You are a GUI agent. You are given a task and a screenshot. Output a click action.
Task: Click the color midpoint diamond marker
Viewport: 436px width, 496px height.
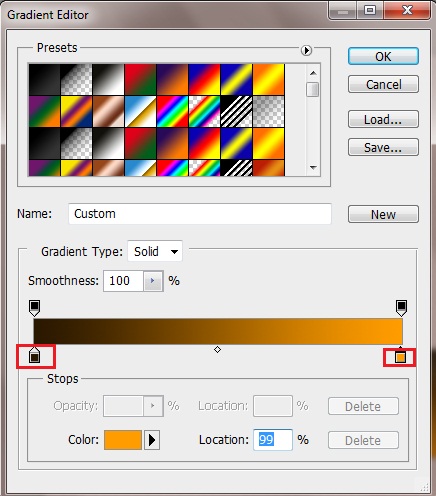click(x=217, y=349)
